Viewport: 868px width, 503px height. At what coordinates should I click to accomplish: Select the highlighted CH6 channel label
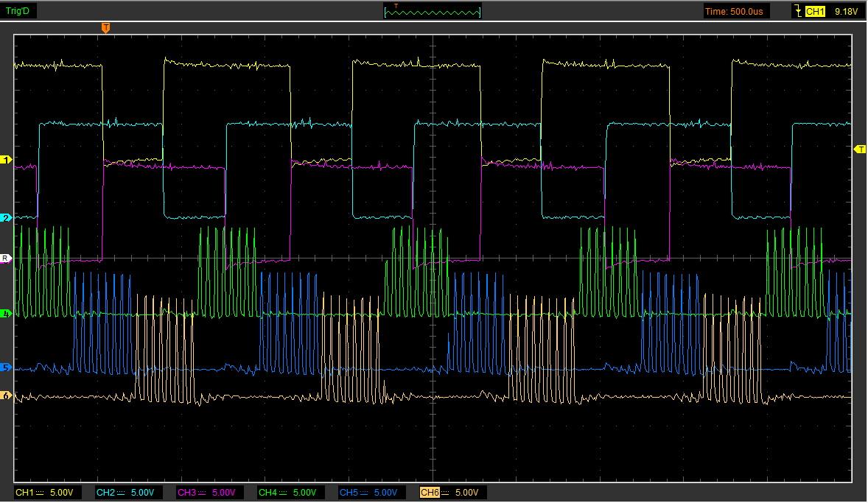(x=430, y=492)
